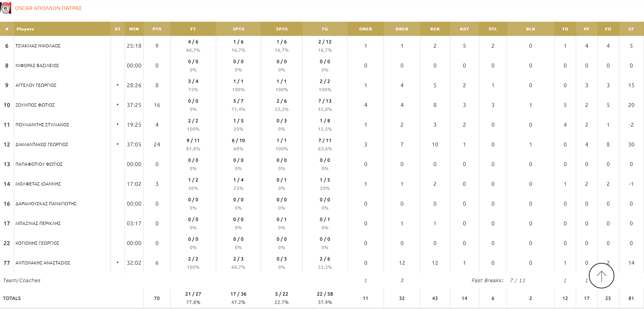Sort by the AST column header
This screenshot has width=644, height=309.
[464, 29]
